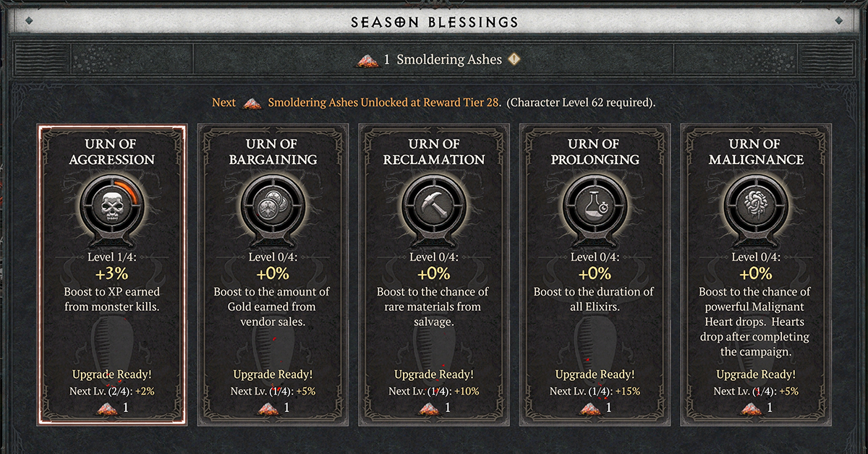This screenshot has width=868, height=454.
Task: Click the pickaxe icon for Urn of Reclamation
Action: coord(434,206)
